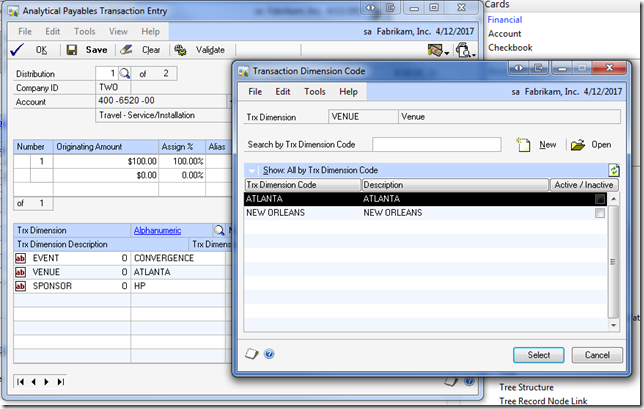Click the Active / Inactive column header
Image resolution: width=644 pixels, height=409 pixels.
click(x=584, y=185)
